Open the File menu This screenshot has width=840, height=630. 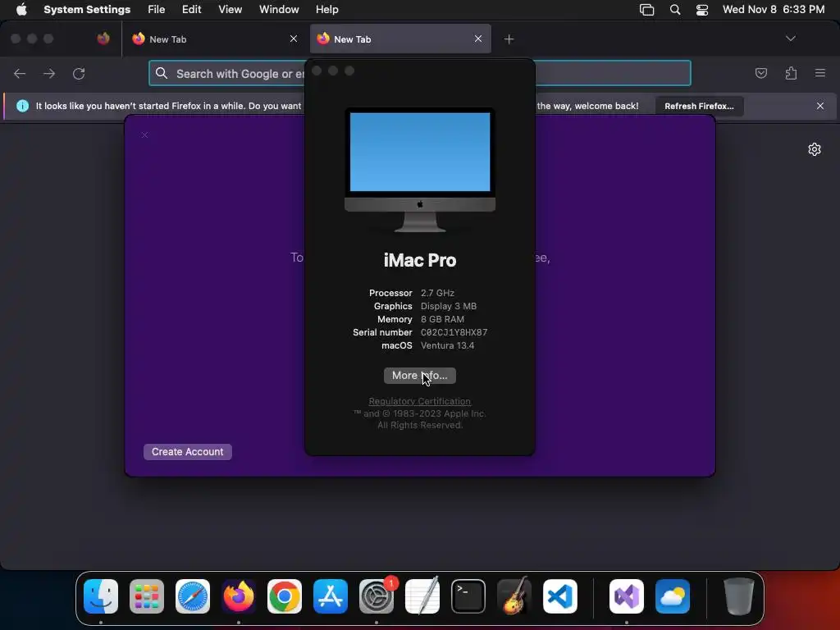click(157, 9)
